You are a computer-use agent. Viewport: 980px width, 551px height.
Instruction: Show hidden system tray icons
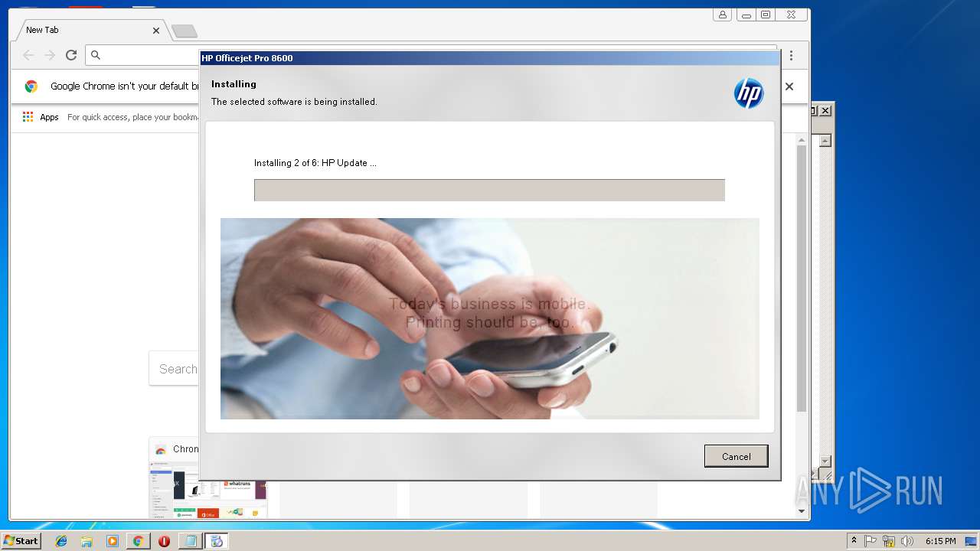point(854,541)
